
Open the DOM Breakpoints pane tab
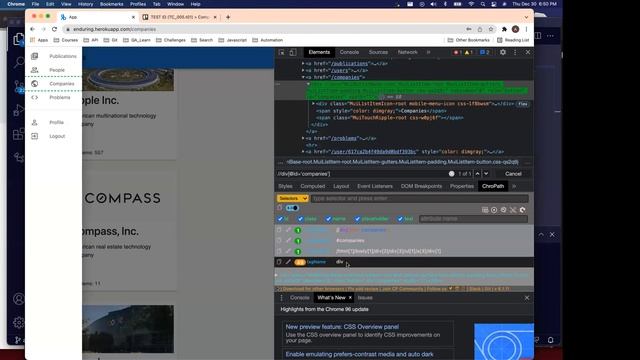coord(421,186)
